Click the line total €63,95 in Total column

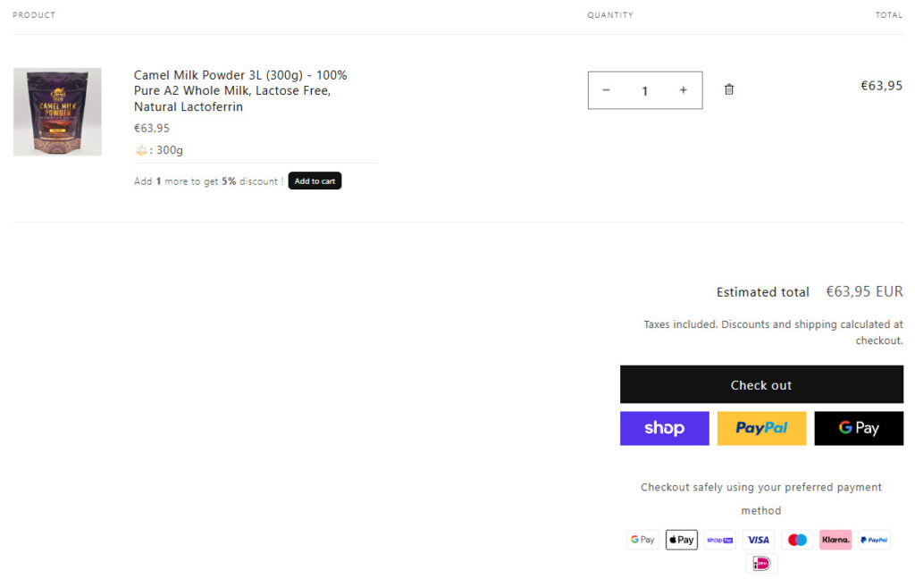pyautogui.click(x=882, y=86)
